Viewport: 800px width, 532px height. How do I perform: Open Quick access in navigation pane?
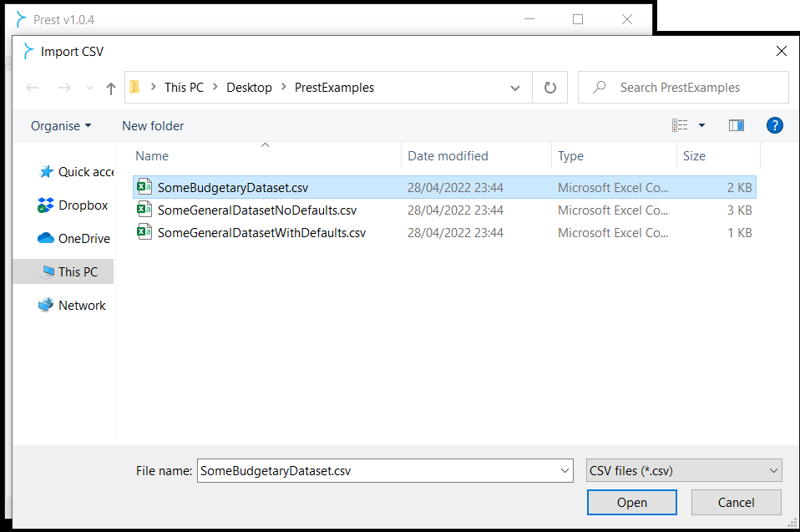pyautogui.click(x=76, y=172)
